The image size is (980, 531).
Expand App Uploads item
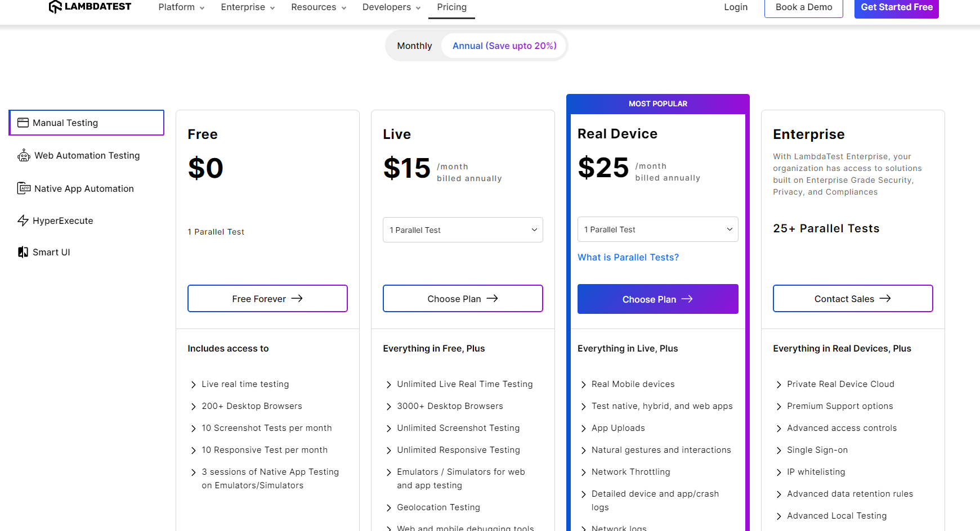click(613, 428)
